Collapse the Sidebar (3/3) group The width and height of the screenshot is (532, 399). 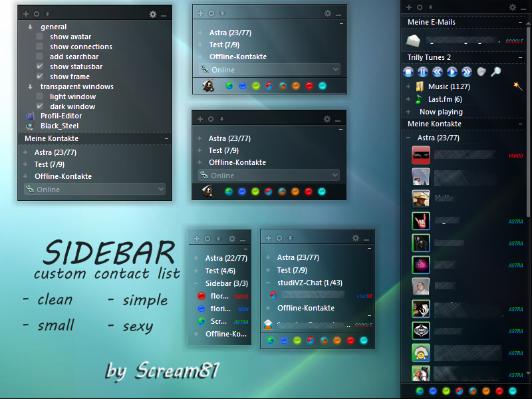[x=196, y=283]
